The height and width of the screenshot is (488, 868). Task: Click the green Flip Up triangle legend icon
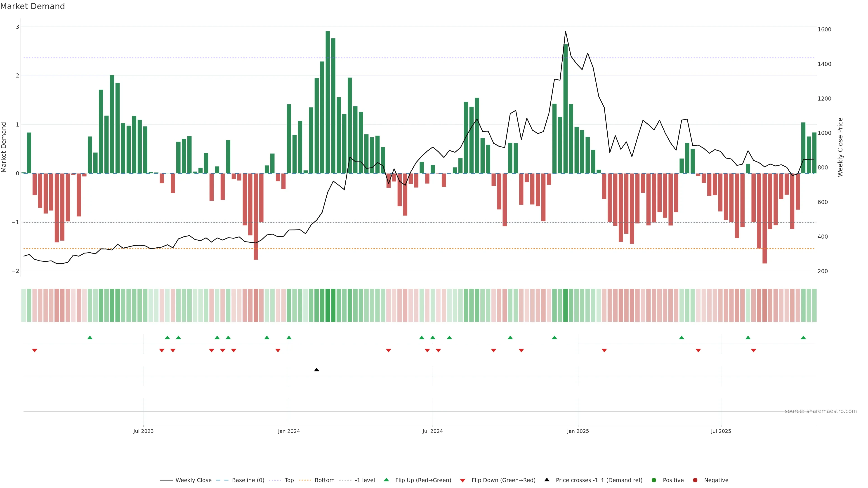point(386,480)
